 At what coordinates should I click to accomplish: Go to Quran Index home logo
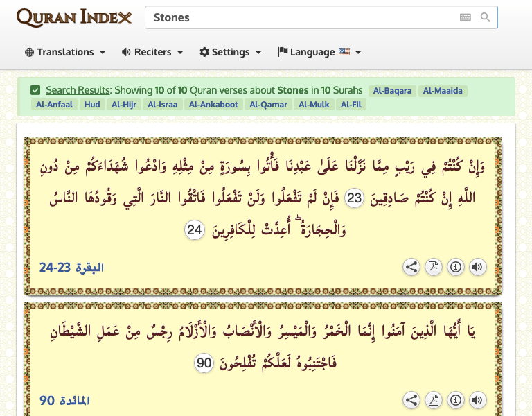[73, 18]
